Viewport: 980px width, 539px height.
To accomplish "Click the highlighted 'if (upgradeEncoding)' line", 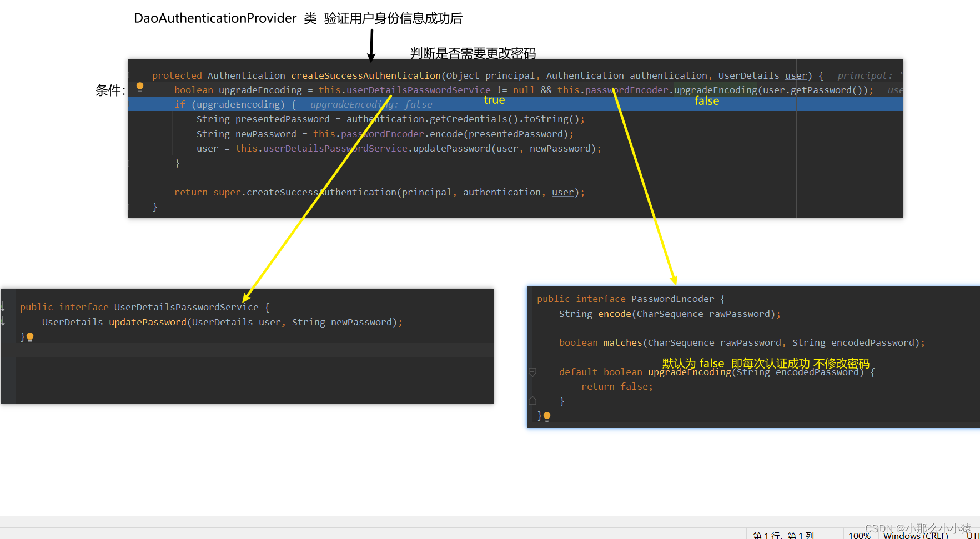I will point(515,104).
